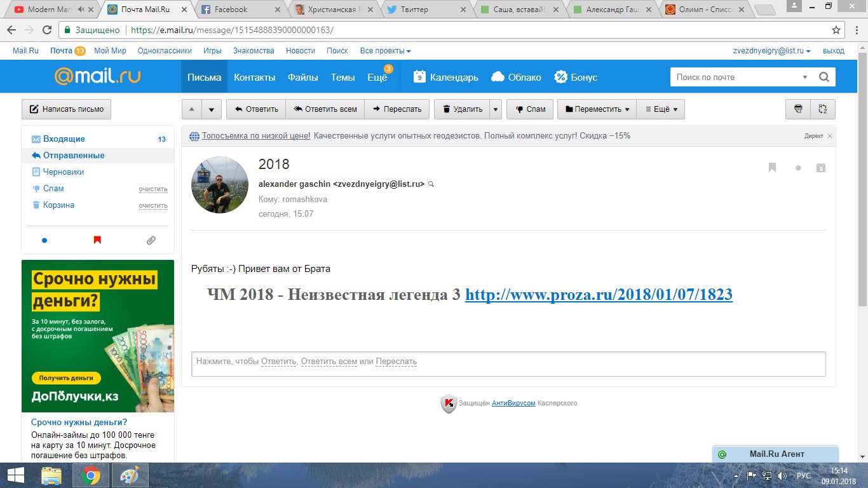Open the Переместить dropdown
The image size is (868, 488).
pos(597,109)
